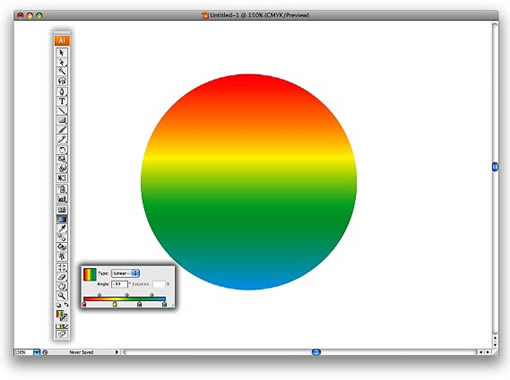Select the Paintbrush tool

62,130
